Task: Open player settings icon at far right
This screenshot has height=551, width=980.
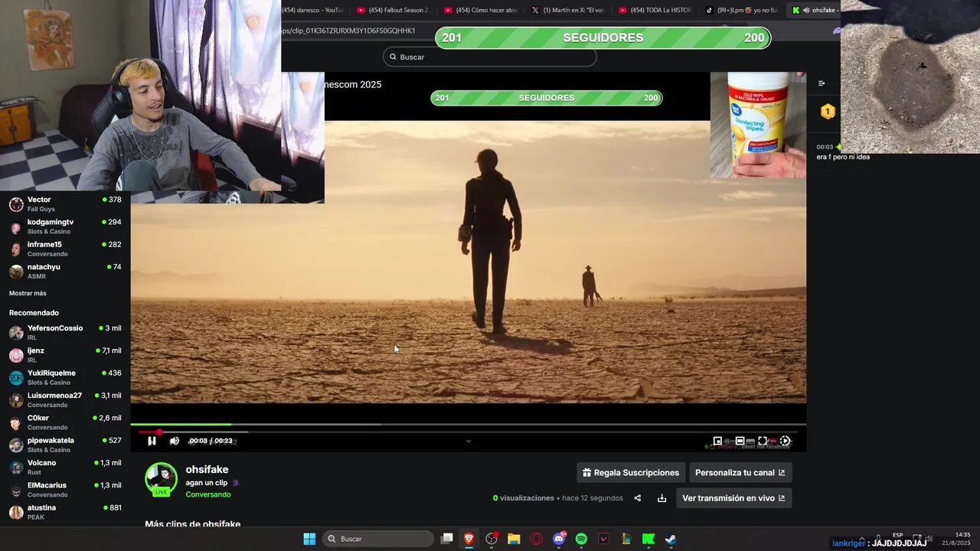Action: point(785,441)
